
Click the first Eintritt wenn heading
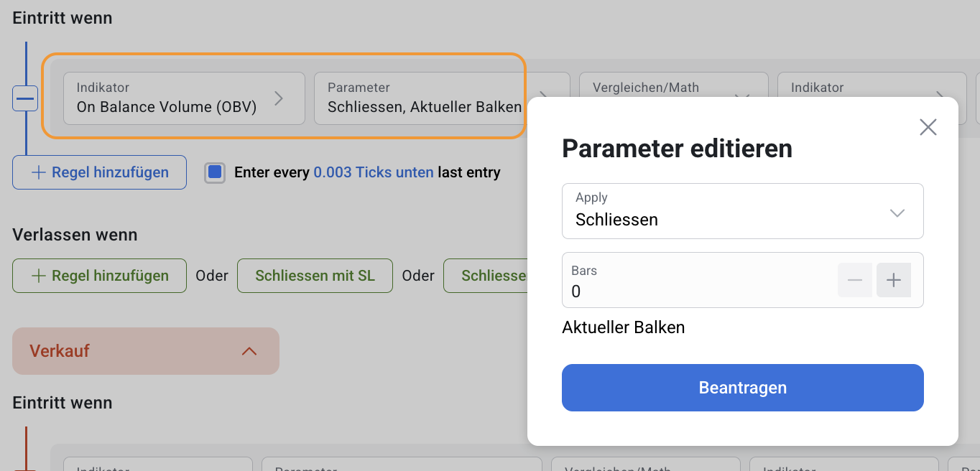click(63, 18)
